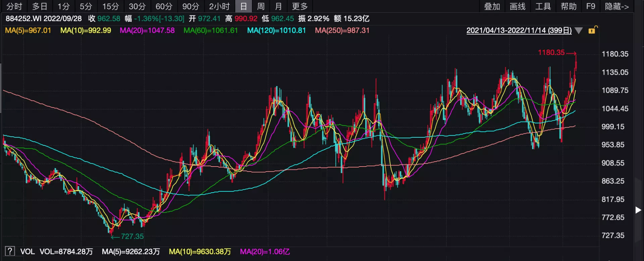
Task: Click the 额 15.23亿 turnover value
Action: click(x=352, y=19)
